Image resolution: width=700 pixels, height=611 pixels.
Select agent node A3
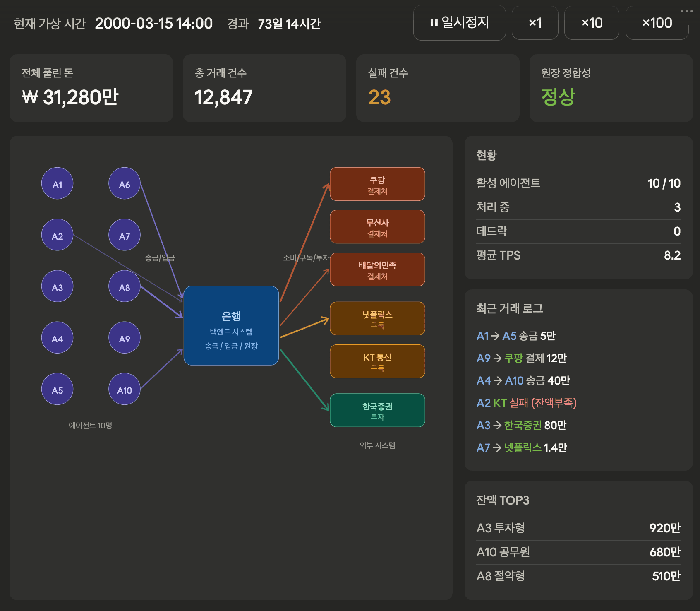coord(58,286)
